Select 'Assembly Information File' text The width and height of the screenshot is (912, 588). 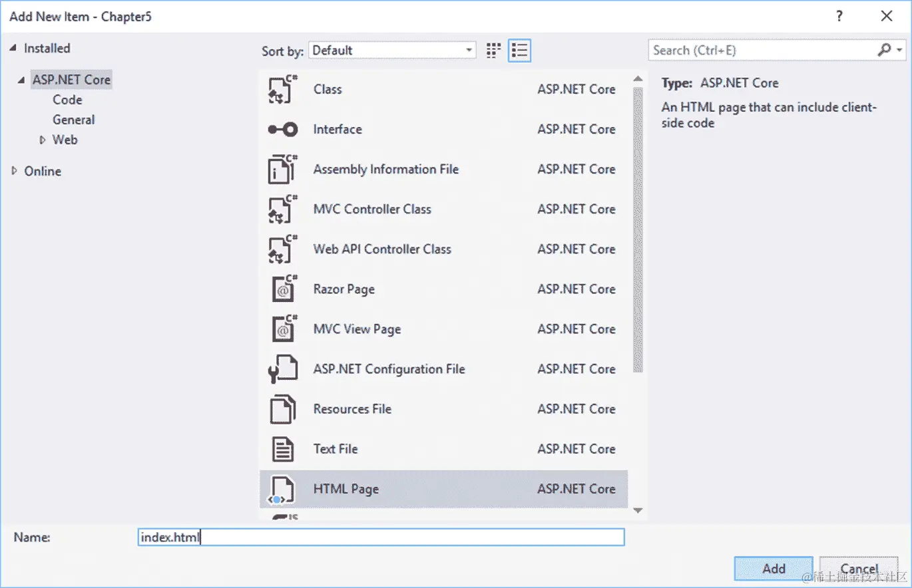[386, 169]
